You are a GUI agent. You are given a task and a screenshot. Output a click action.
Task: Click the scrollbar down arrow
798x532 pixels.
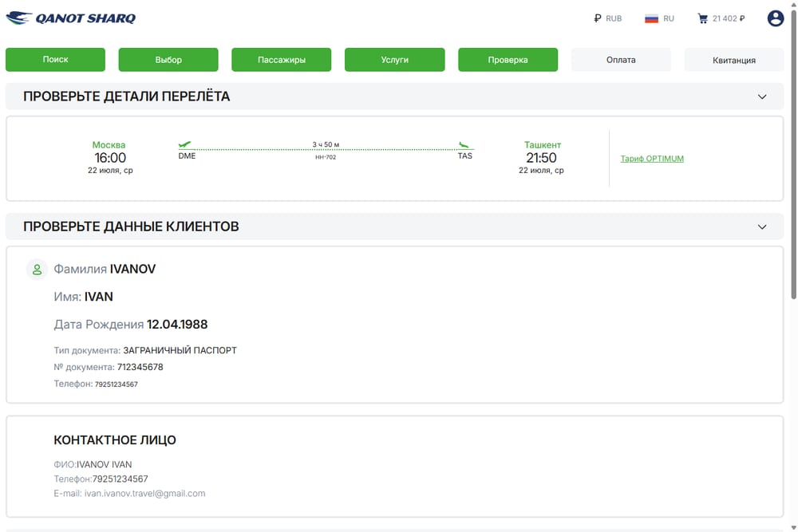coord(793,528)
